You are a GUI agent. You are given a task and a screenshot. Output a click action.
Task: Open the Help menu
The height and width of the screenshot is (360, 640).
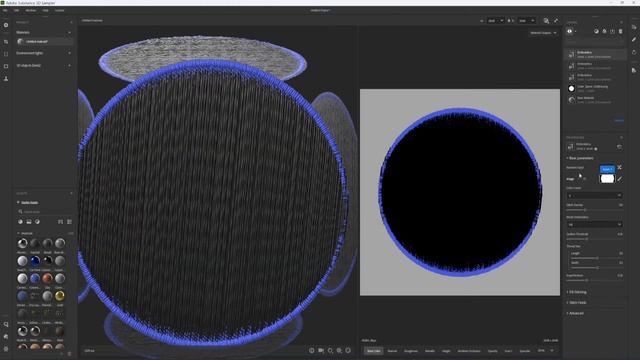[45, 10]
